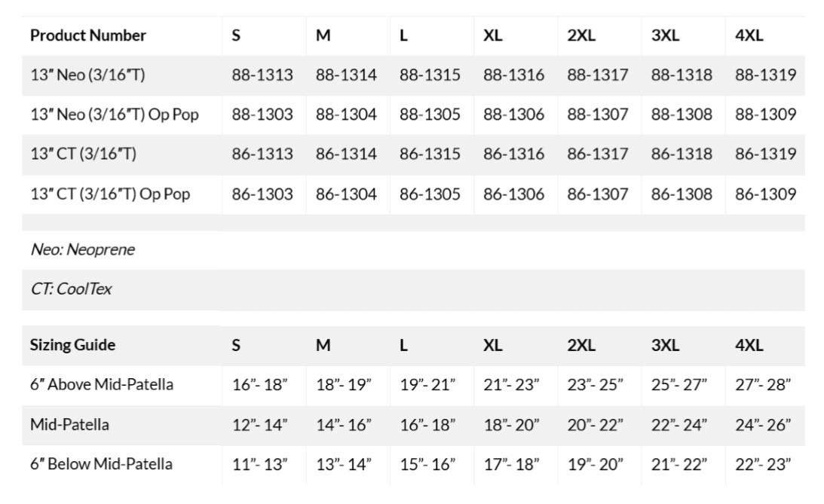The image size is (824, 504).
Task: Click the 17”- 18” XL below-patella value
Action: (x=511, y=465)
